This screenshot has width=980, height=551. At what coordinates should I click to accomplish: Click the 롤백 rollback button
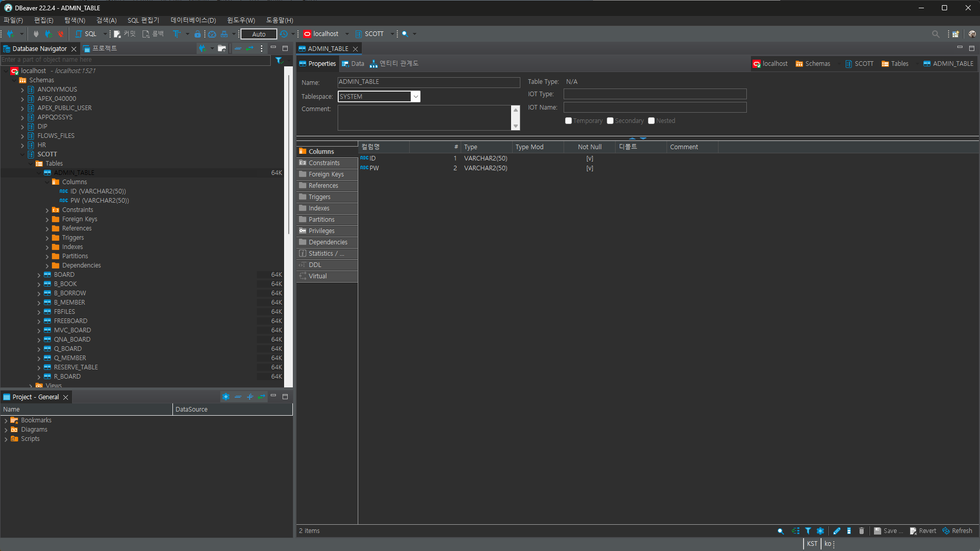(x=153, y=34)
